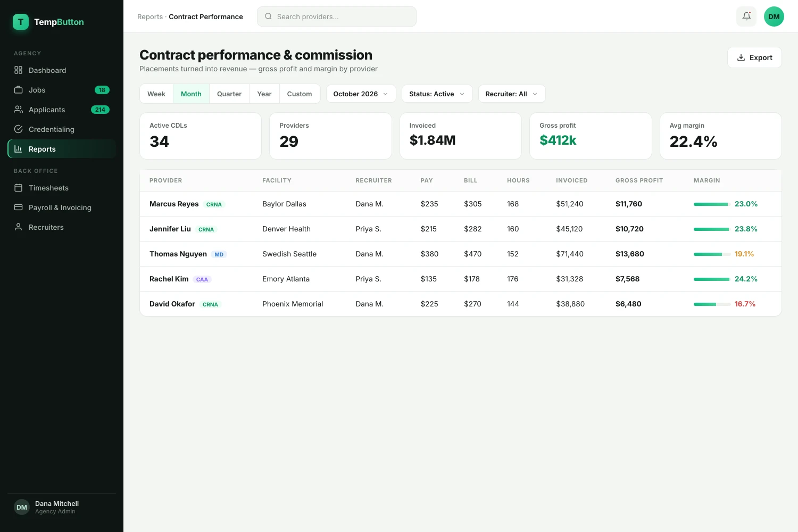Open the Applicants section
798x532 pixels.
(x=62, y=110)
